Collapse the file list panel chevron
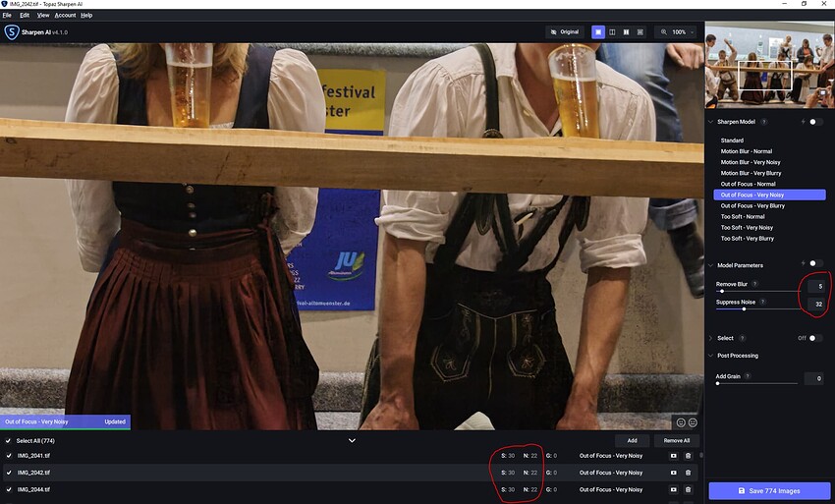This screenshot has height=504, width=835. pyautogui.click(x=352, y=441)
